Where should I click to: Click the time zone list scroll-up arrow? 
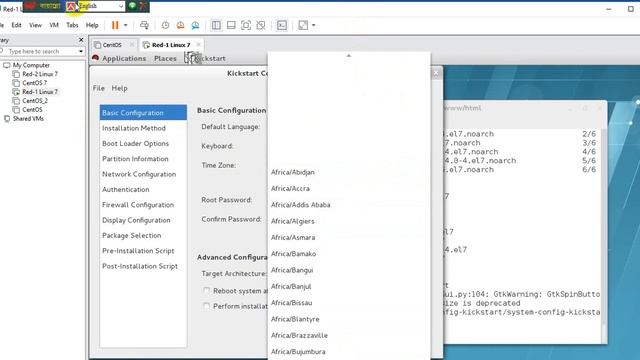349,56
